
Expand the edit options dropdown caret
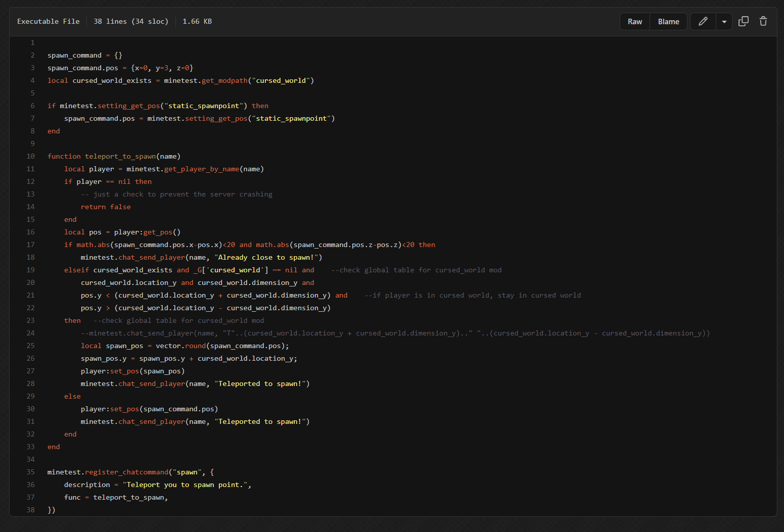pyautogui.click(x=724, y=22)
